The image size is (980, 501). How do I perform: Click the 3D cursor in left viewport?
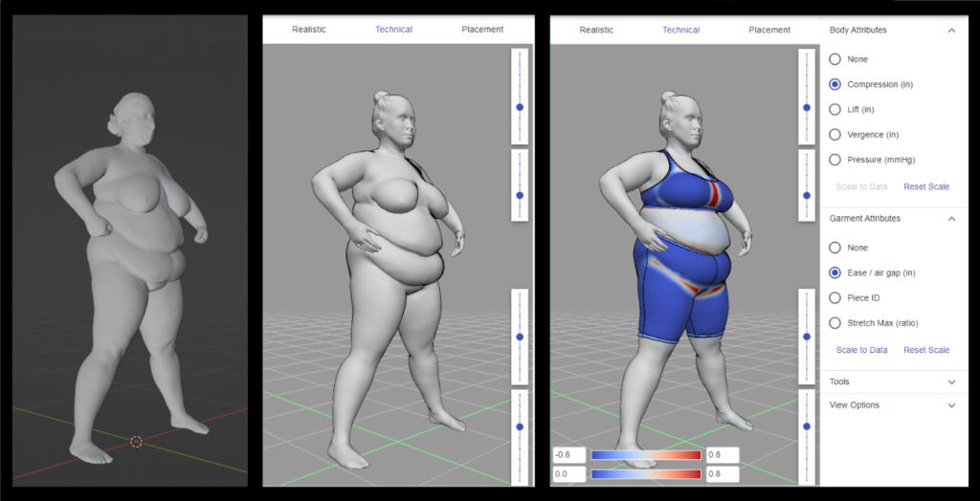click(x=136, y=442)
